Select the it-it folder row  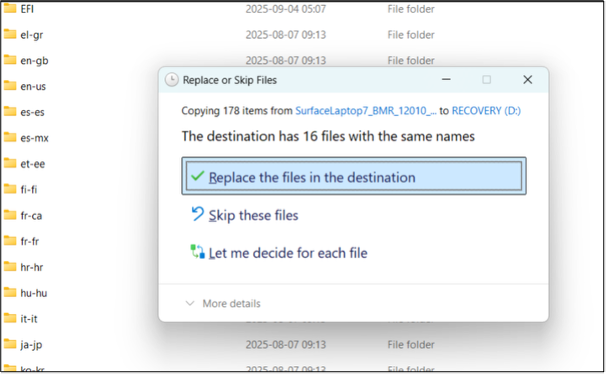(x=79, y=319)
